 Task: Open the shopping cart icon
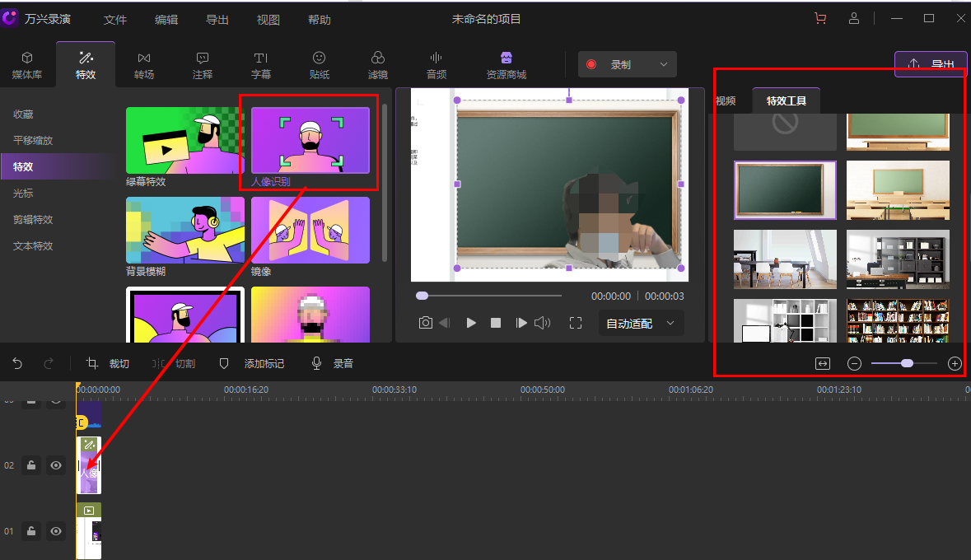819,19
